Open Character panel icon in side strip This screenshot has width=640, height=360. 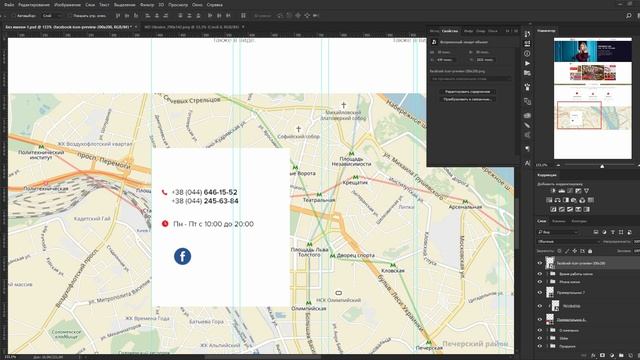(x=527, y=163)
